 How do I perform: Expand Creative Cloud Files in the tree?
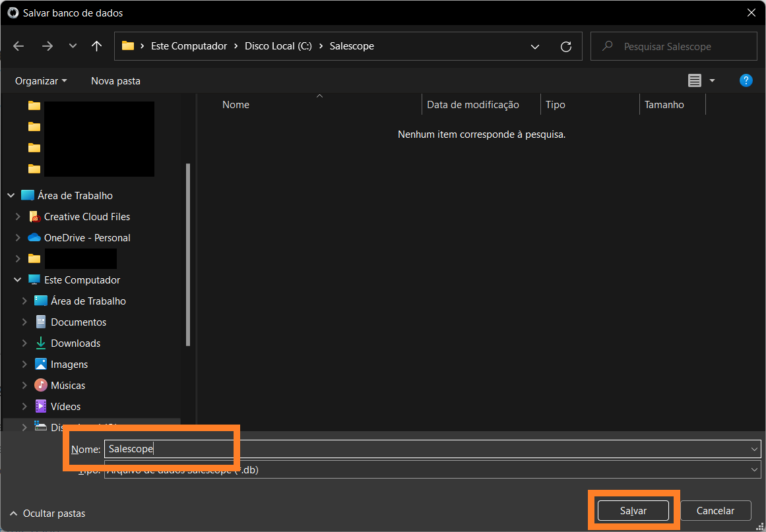click(x=18, y=217)
